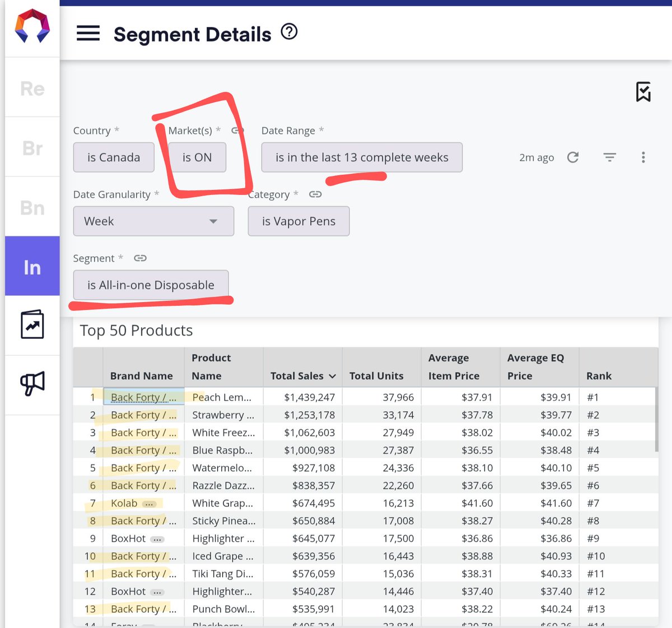Image resolution: width=672 pixels, height=628 pixels.
Task: Open the three-dot dashboard options menu
Action: coord(643,157)
